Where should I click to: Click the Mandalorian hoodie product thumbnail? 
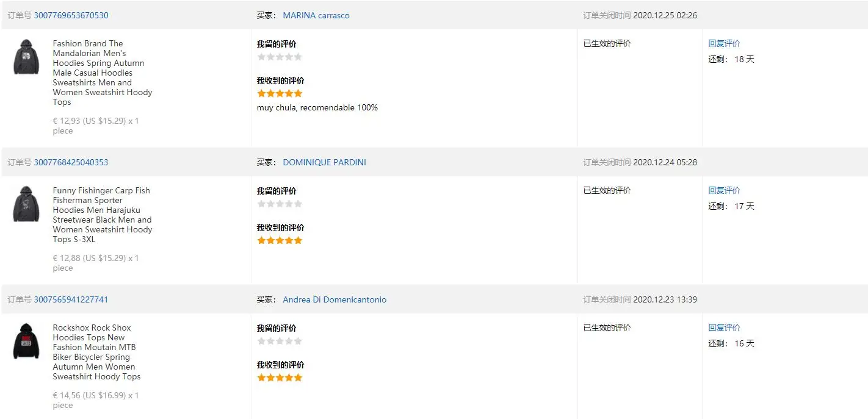tap(26, 57)
